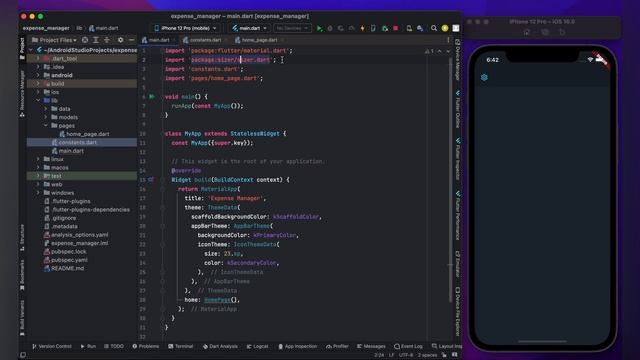Go to previous highlighted problem up arrow
The image size is (640, 360).
[x=440, y=51]
